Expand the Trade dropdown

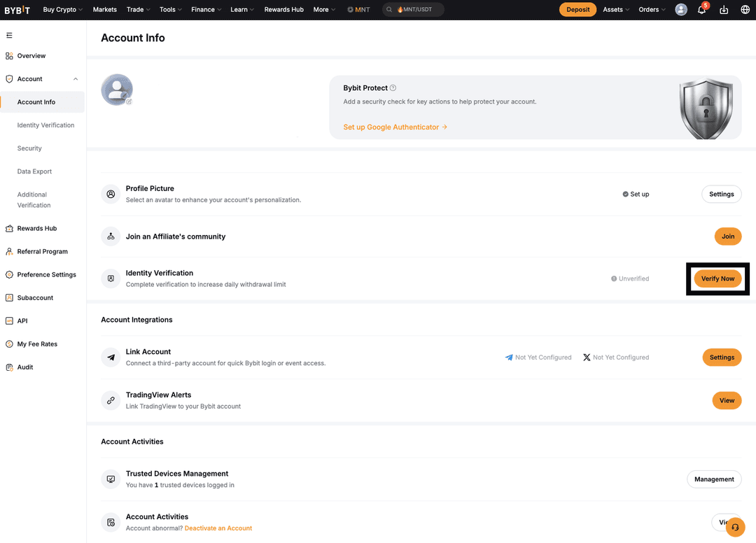139,10
